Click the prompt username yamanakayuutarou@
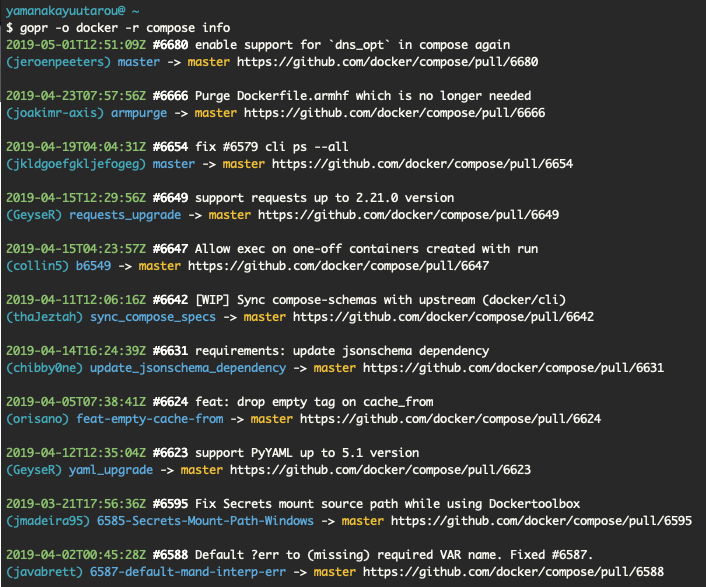The width and height of the screenshot is (706, 587). tap(65, 11)
